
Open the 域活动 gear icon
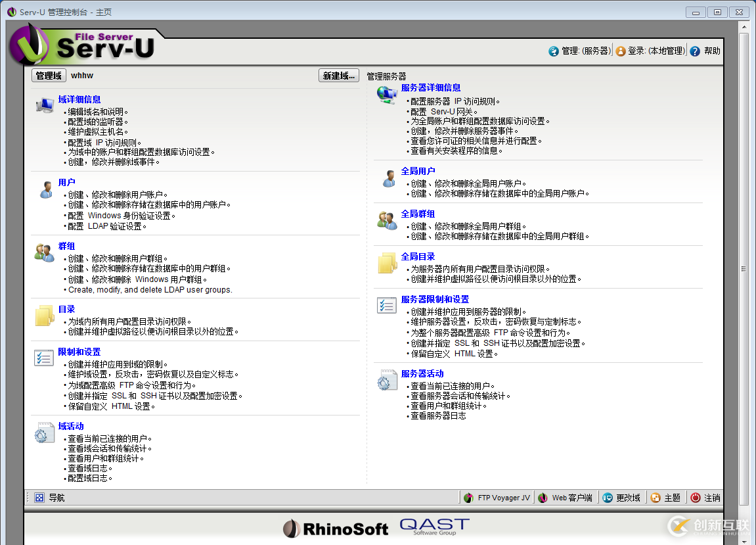click(x=44, y=433)
